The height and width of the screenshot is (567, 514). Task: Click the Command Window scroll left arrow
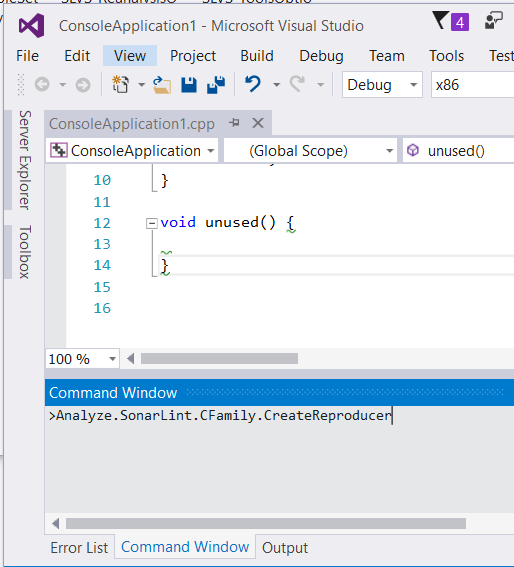55,523
